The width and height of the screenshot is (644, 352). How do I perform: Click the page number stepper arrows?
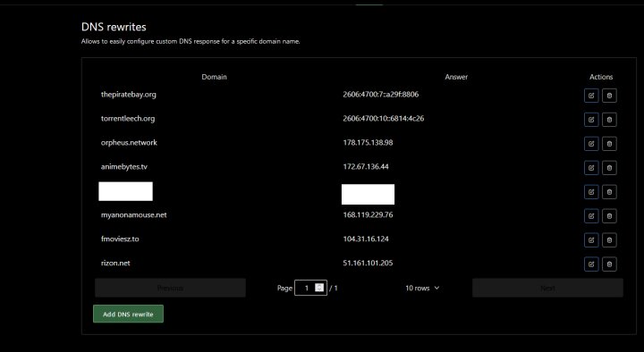click(319, 288)
